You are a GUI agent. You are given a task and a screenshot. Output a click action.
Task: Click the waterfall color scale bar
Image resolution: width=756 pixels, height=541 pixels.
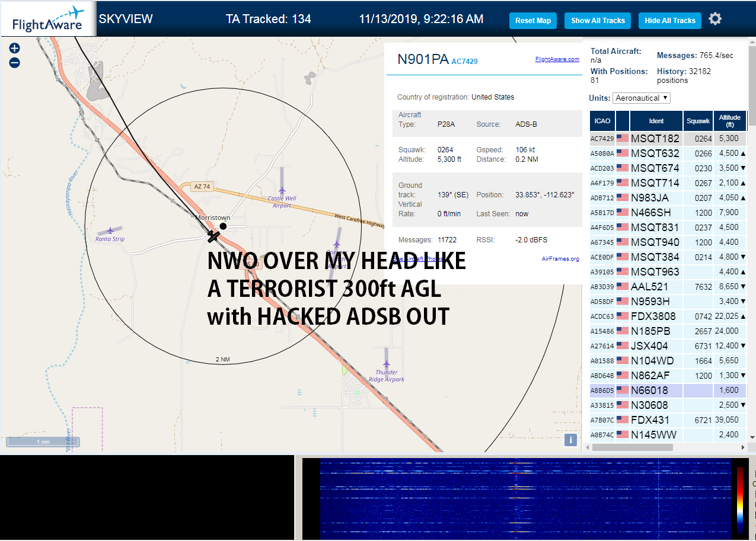tap(740, 500)
